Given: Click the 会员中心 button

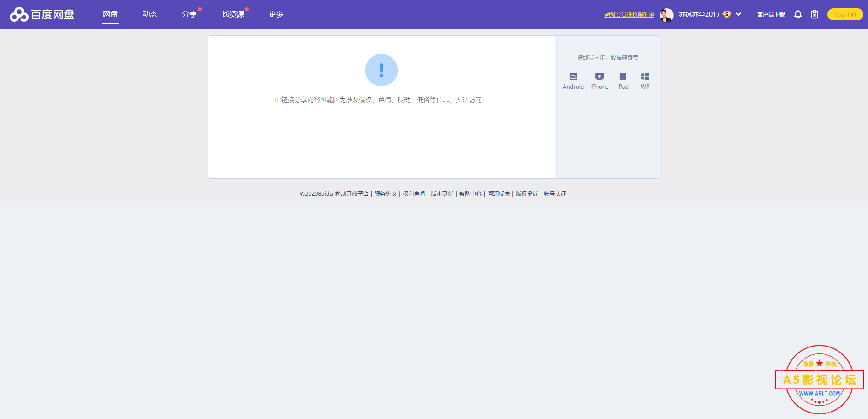Looking at the screenshot, I should coord(845,14).
